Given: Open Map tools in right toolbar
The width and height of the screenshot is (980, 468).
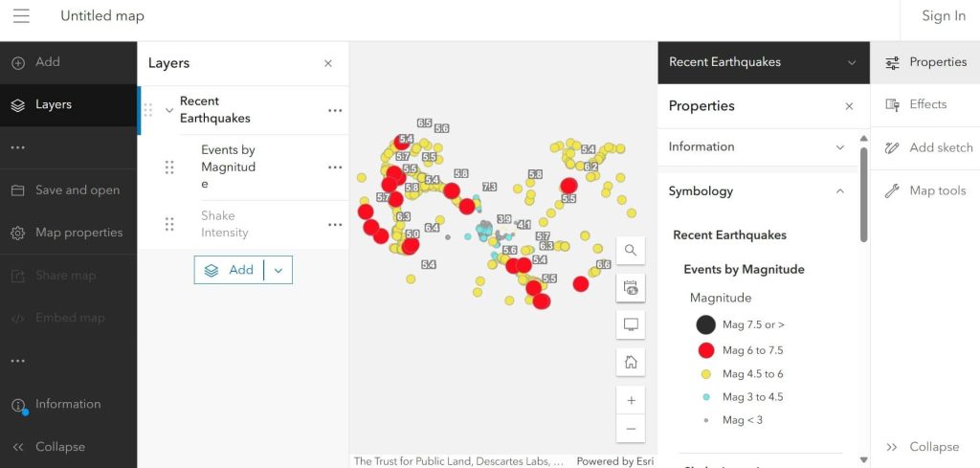Looking at the screenshot, I should [925, 190].
